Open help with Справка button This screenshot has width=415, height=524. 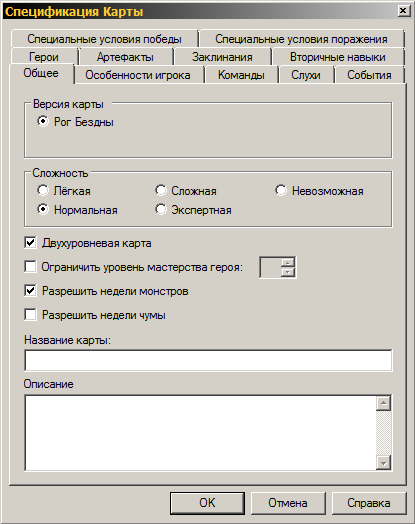[369, 503]
